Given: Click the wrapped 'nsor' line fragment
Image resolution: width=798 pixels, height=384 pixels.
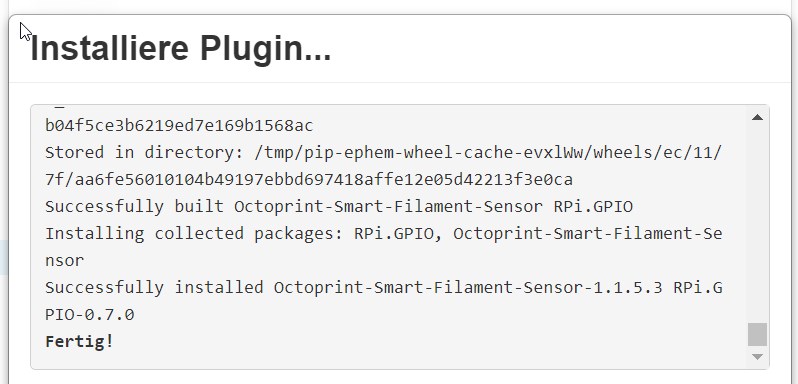Looking at the screenshot, I should tap(65, 260).
